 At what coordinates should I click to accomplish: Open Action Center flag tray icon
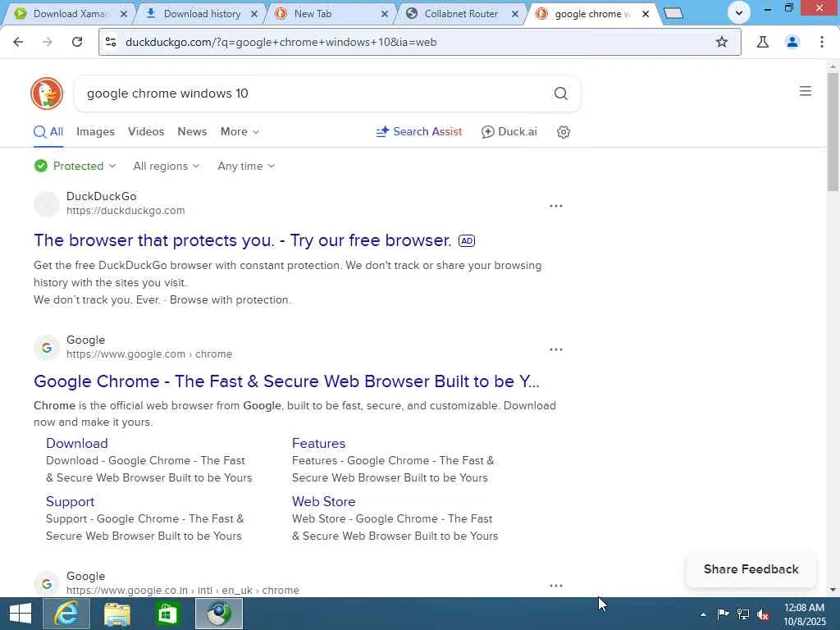[723, 614]
